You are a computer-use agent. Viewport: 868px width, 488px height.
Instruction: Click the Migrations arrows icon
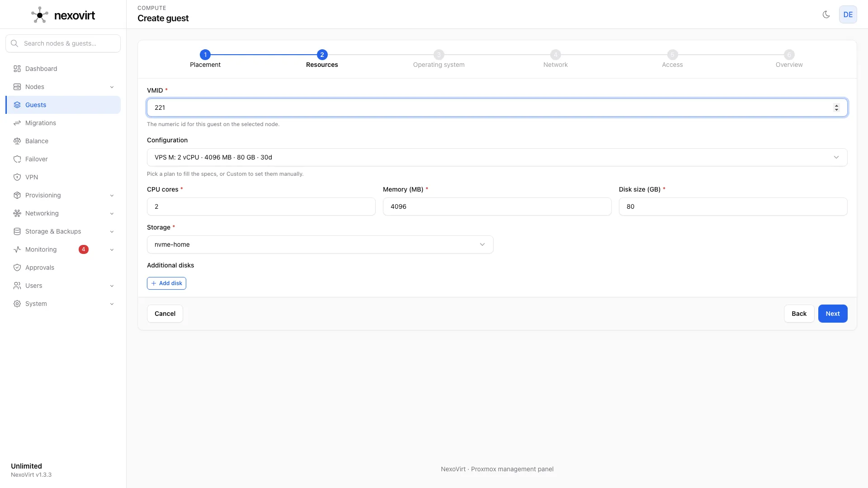point(17,123)
